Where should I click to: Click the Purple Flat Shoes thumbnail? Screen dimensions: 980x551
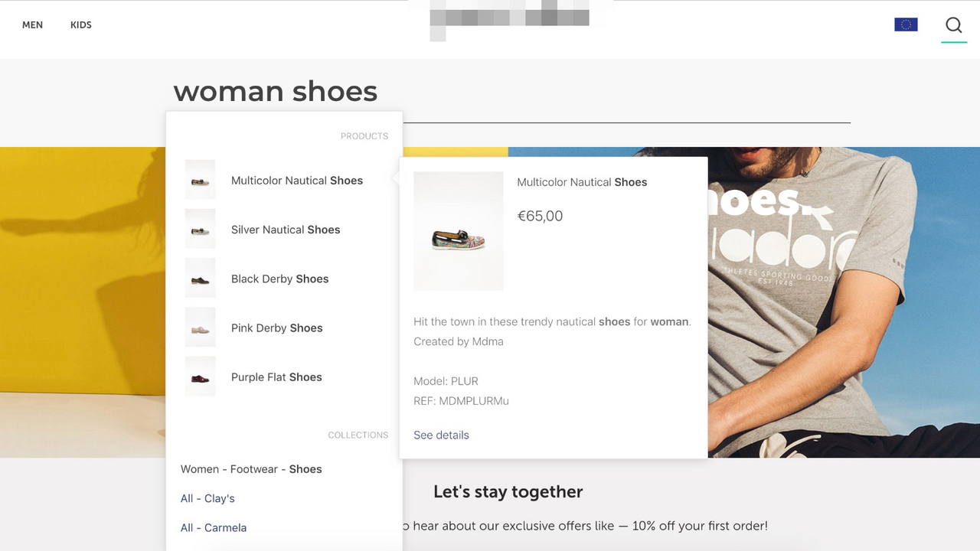click(x=200, y=376)
